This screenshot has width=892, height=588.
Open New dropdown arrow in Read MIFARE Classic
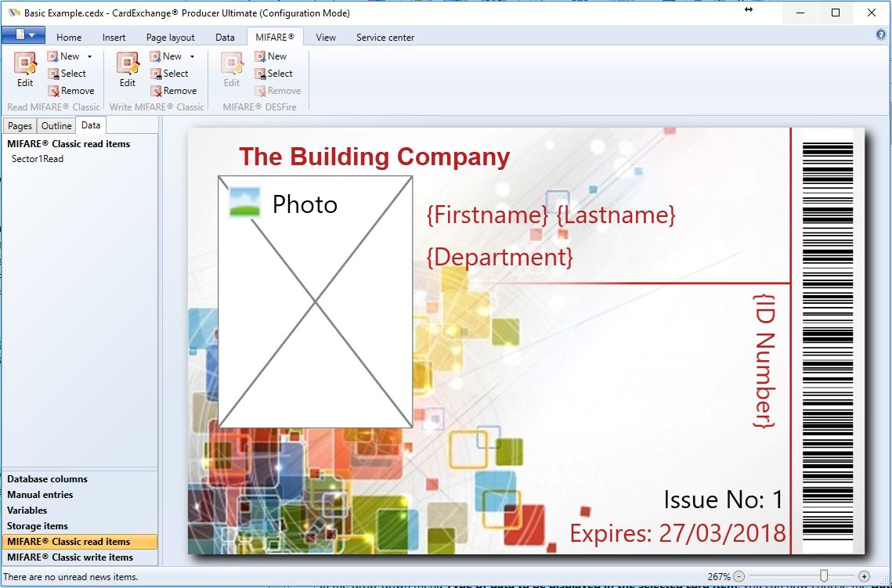coord(89,56)
